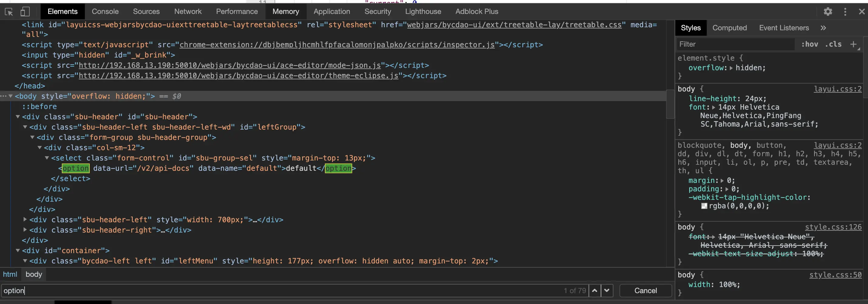Collapse the leftGroup div node
This screenshot has width=868, height=304.
click(x=25, y=127)
